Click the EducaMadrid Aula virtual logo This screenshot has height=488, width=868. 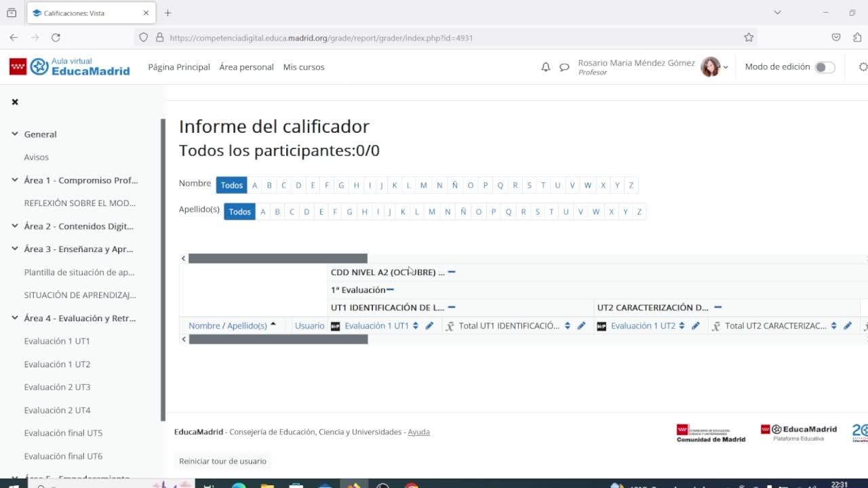[x=70, y=66]
